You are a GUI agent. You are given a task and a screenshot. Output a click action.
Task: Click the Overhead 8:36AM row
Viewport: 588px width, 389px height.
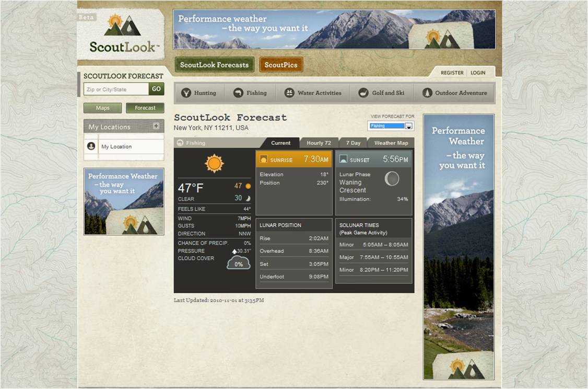point(294,251)
